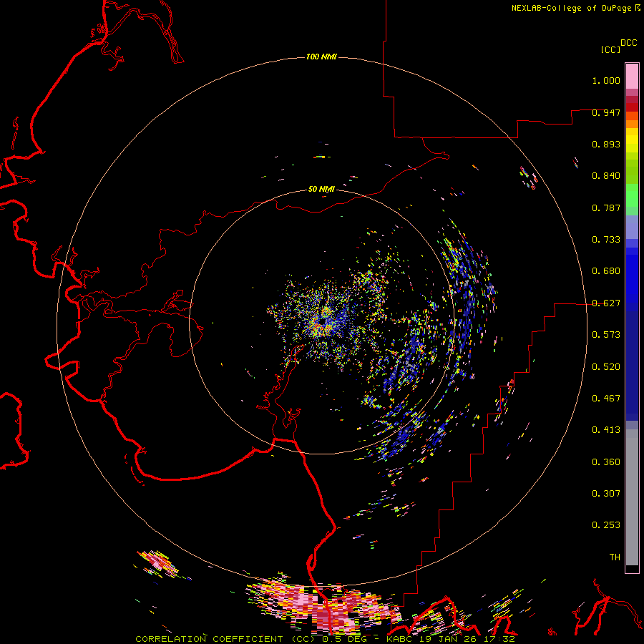The image size is (644, 644).
Task: Click the 0.947 scale value
Action: (x=606, y=112)
